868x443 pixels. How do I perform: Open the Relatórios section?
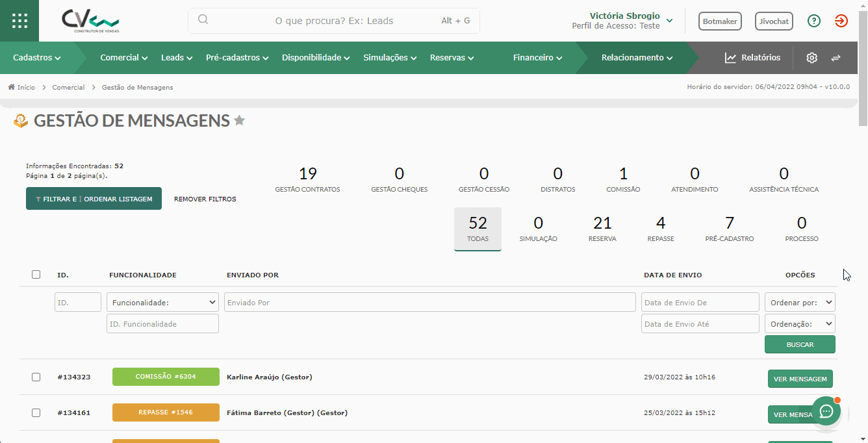click(753, 58)
